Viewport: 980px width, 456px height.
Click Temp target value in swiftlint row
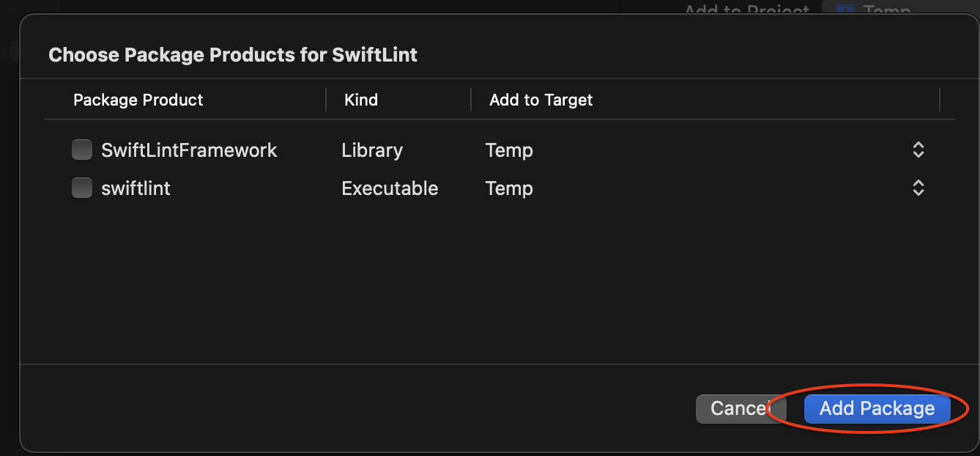pos(509,188)
